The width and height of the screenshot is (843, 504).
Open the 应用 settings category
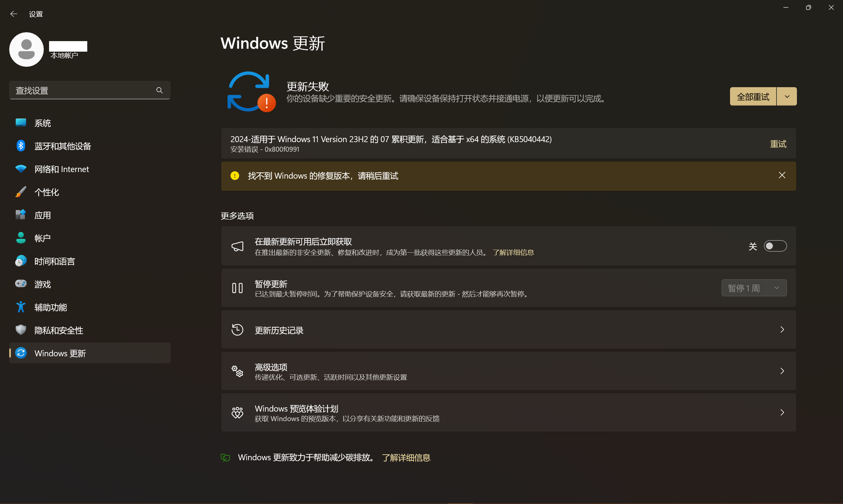90,215
